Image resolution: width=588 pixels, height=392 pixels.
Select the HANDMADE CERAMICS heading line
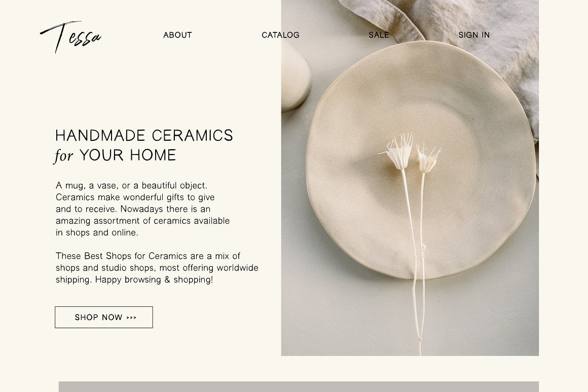144,136
